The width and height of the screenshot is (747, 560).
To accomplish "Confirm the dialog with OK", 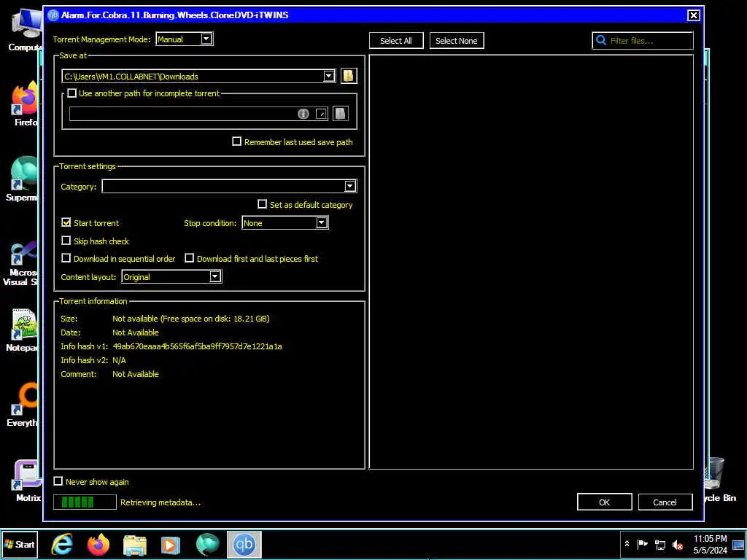I will click(605, 502).
